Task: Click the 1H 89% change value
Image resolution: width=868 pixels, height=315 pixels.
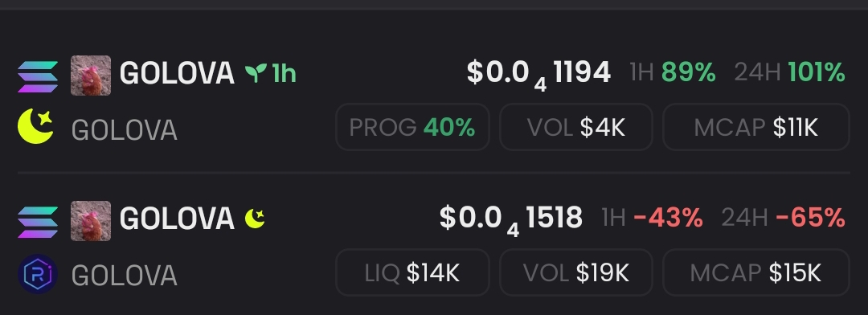Action: pyautogui.click(x=688, y=72)
